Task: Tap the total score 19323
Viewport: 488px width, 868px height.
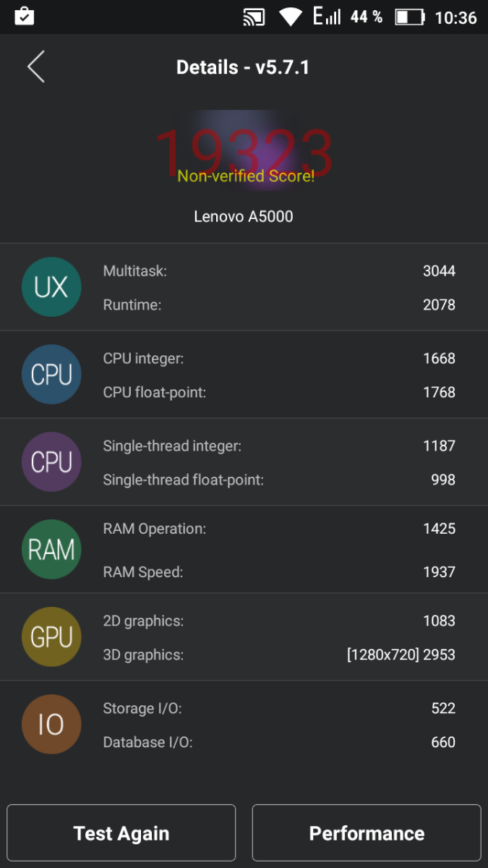Action: pyautogui.click(x=244, y=150)
